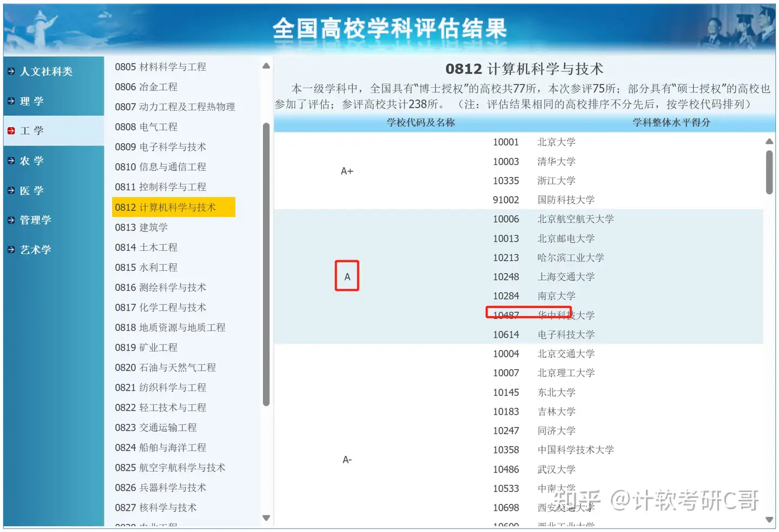The width and height of the screenshot is (779, 532).
Task: Click row 10284 南京大学
Action: coord(534,296)
